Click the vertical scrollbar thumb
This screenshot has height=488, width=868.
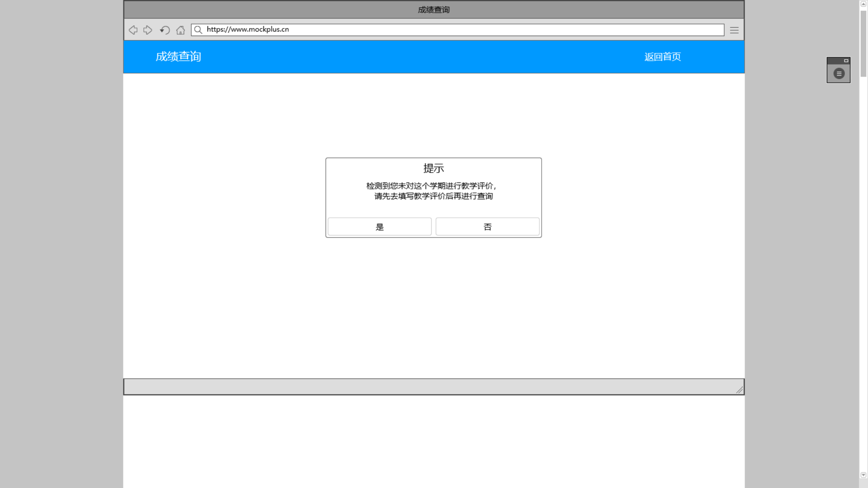pyautogui.click(x=863, y=43)
